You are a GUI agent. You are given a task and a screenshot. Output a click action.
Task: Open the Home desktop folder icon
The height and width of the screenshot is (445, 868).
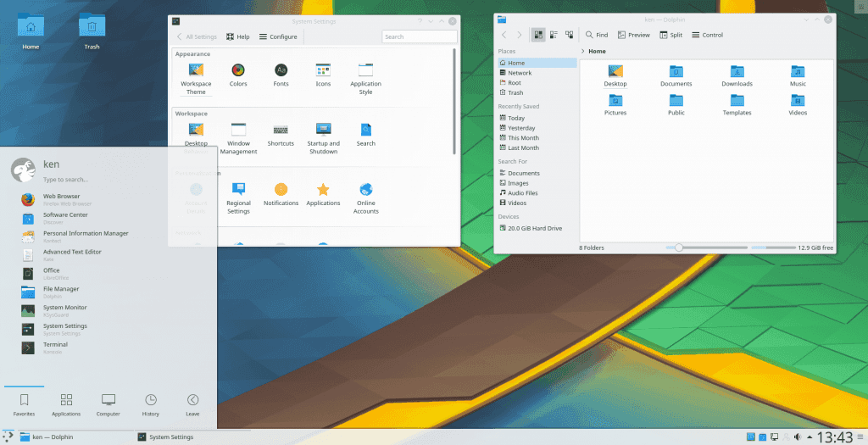(31, 31)
